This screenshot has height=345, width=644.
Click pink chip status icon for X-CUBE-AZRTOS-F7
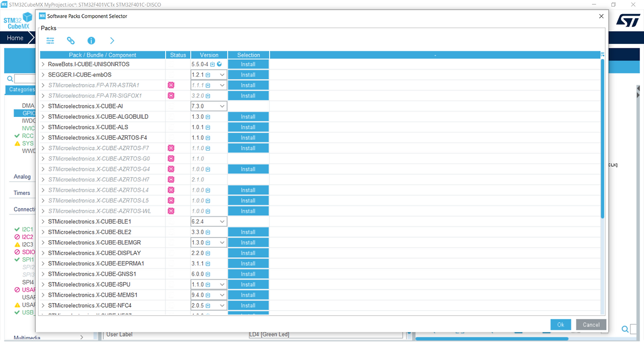(171, 148)
